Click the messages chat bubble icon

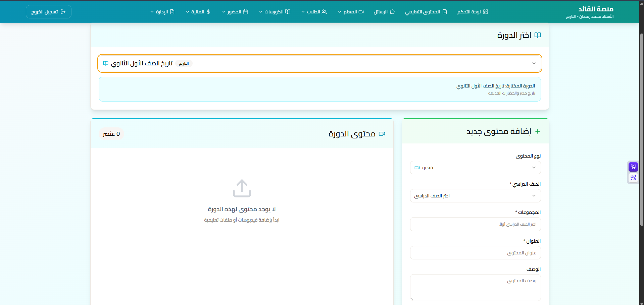392,12
